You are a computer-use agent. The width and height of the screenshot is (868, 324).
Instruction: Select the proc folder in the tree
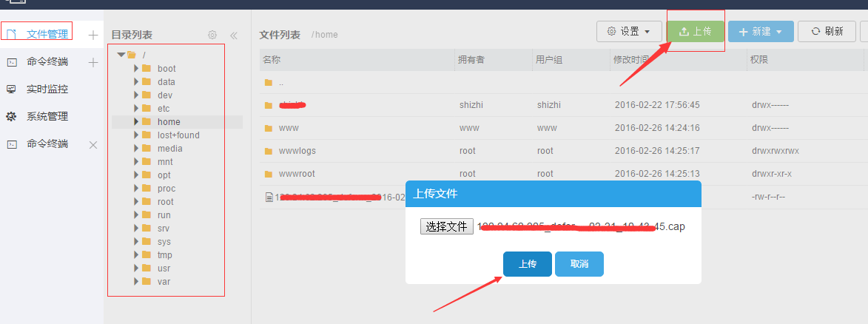coord(166,189)
